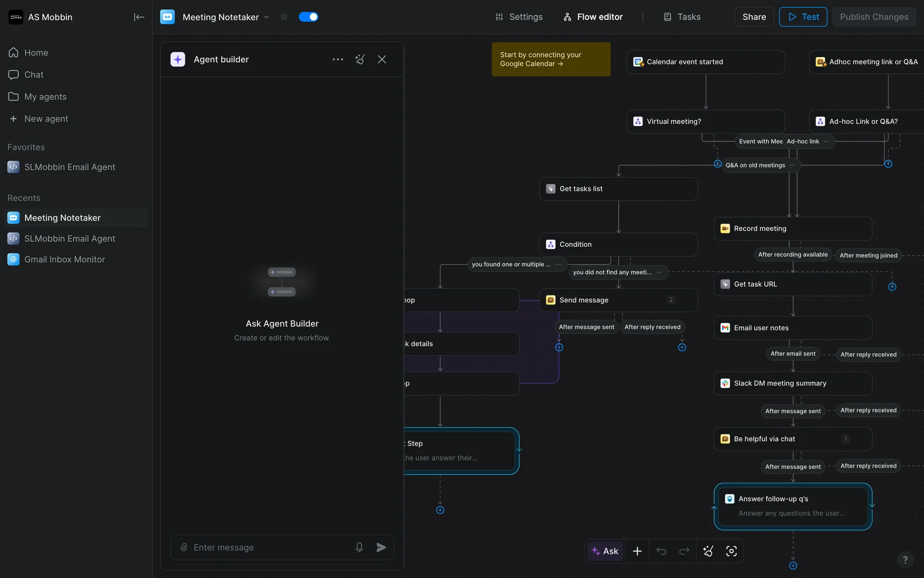
Task: Click the Test button
Action: tap(803, 17)
